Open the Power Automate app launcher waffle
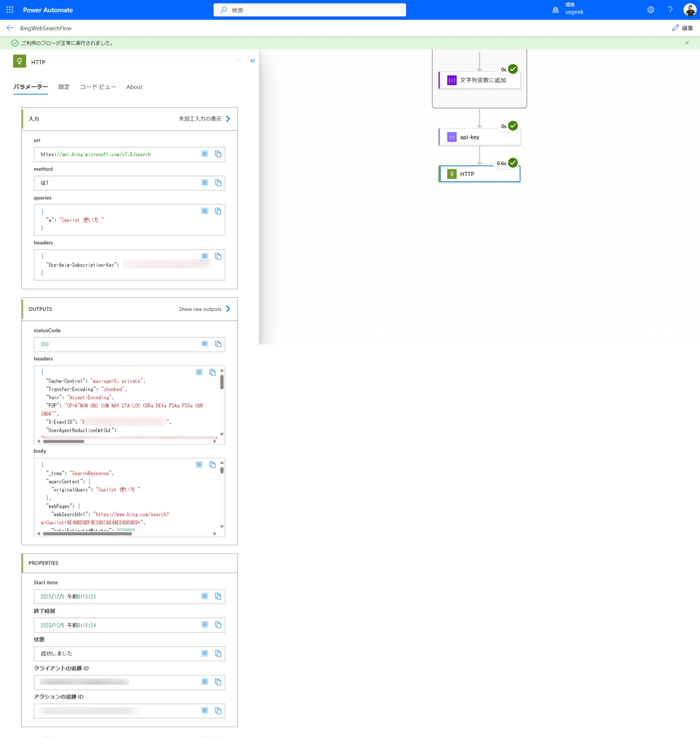700x738 pixels. point(9,10)
